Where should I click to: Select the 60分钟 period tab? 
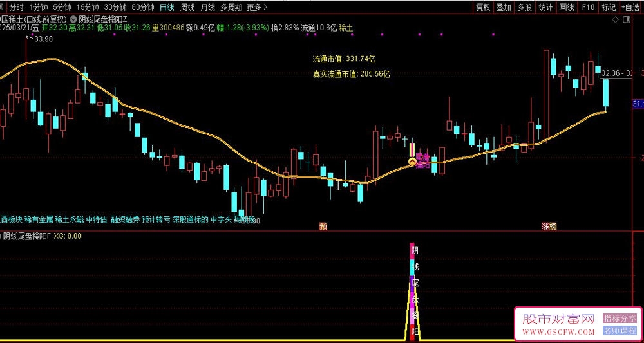(x=142, y=7)
